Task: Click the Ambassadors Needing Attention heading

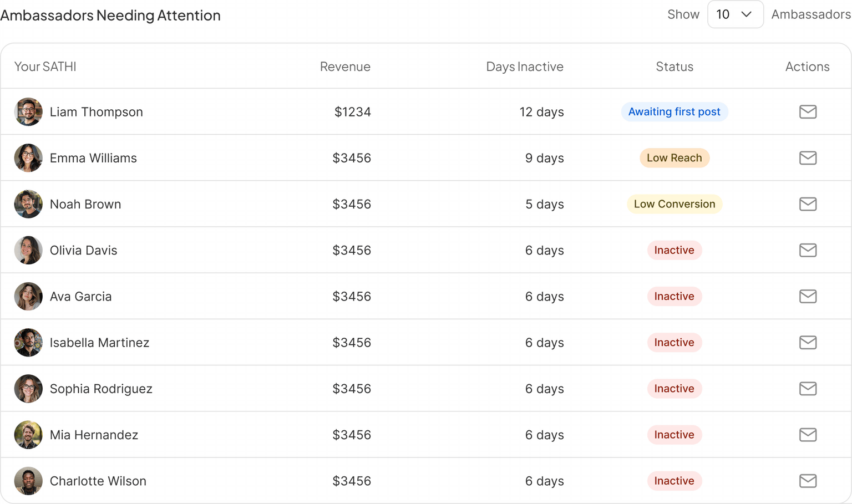Action: pos(110,15)
